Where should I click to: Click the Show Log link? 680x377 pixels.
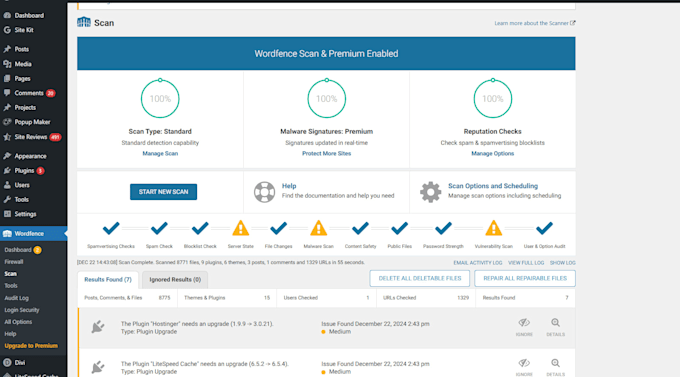coord(562,263)
